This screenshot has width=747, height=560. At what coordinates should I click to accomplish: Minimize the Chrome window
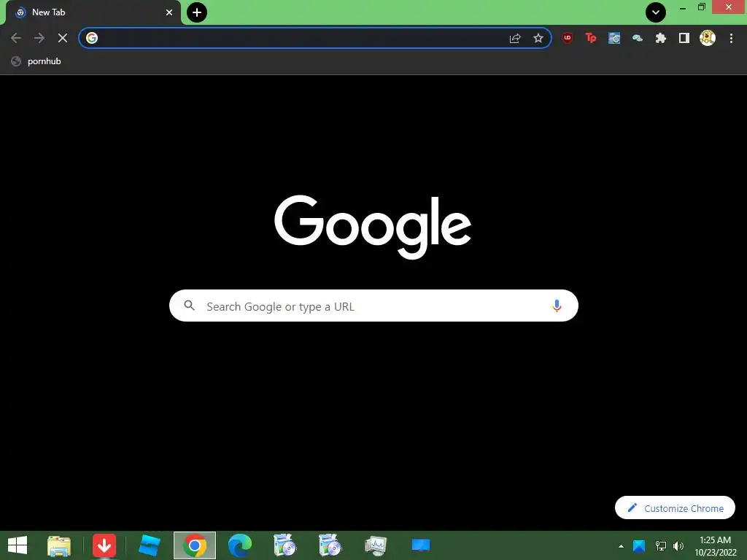coord(683,8)
